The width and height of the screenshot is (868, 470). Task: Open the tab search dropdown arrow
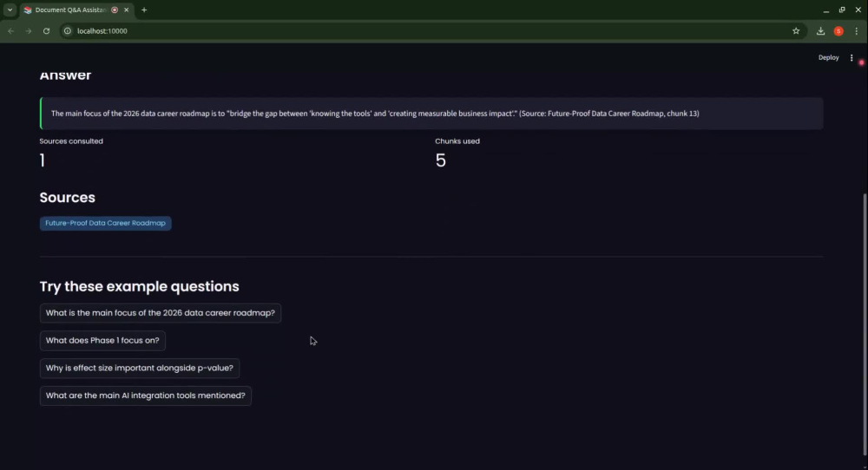pyautogui.click(x=10, y=10)
